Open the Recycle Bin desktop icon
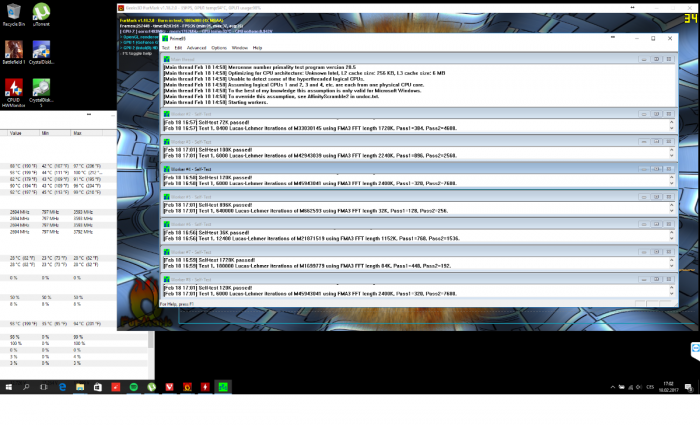700x425 pixels. (14, 12)
